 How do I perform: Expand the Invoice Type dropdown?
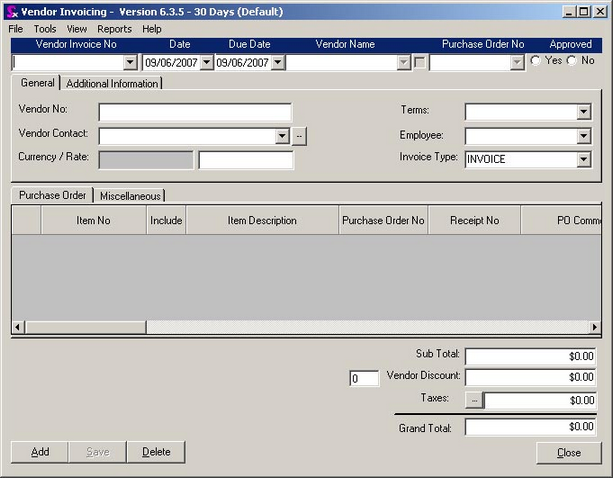click(x=584, y=159)
